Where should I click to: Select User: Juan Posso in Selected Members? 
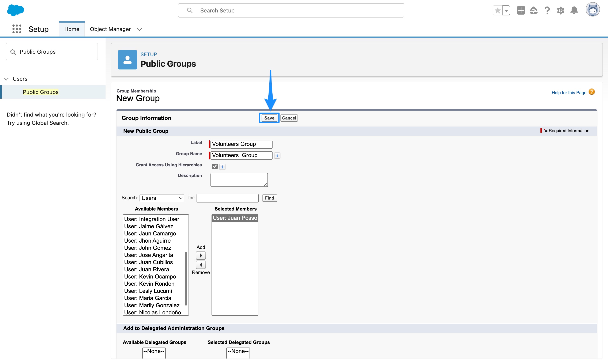tap(235, 218)
